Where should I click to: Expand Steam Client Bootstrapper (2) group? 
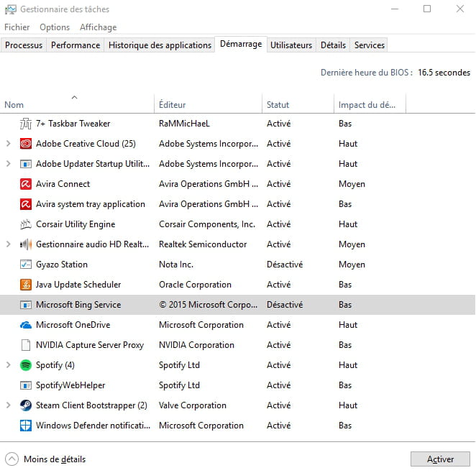[x=9, y=405]
